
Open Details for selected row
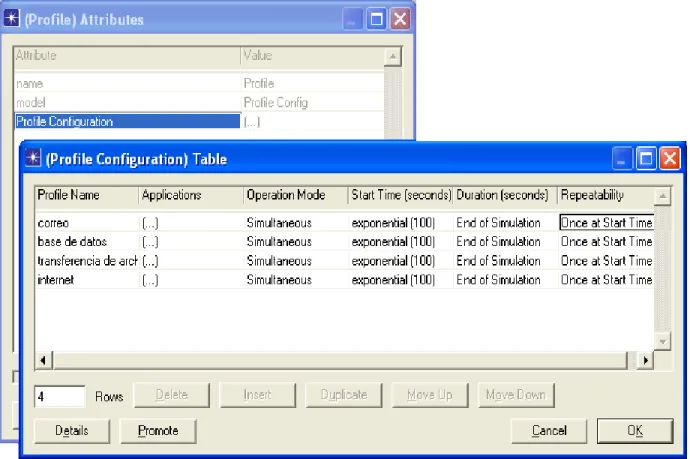(x=72, y=430)
